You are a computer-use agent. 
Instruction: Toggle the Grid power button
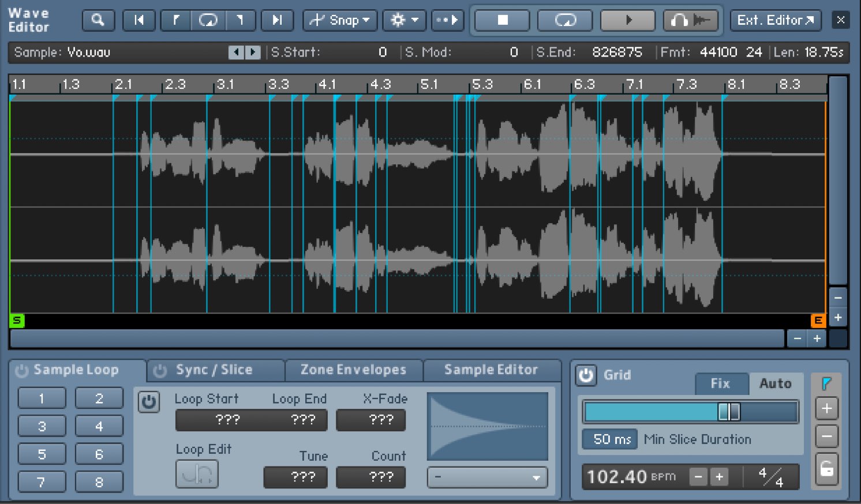coord(586,375)
